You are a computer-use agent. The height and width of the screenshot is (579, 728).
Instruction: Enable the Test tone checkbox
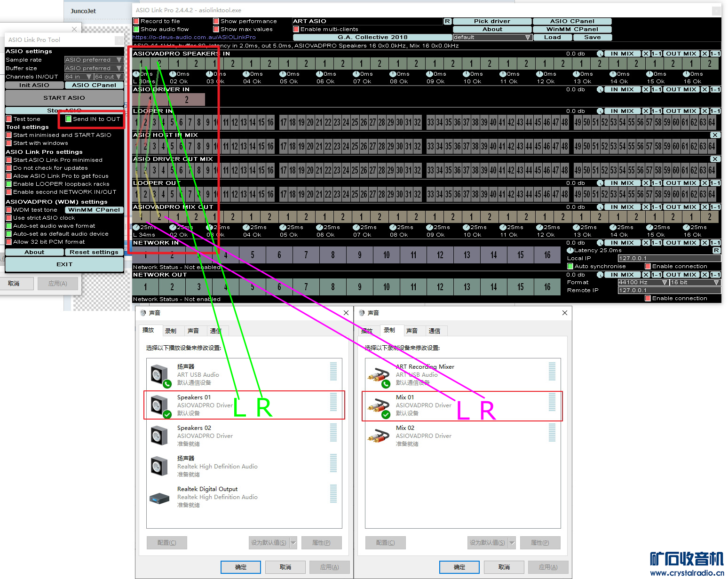pos(8,119)
